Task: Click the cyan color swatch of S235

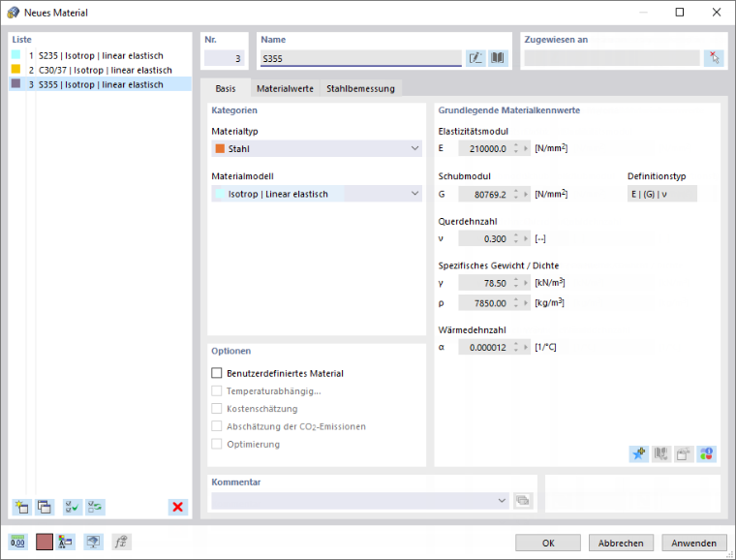Action: point(15,55)
